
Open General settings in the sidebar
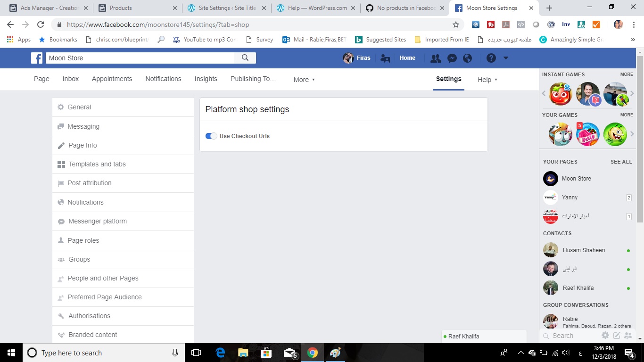point(123,107)
